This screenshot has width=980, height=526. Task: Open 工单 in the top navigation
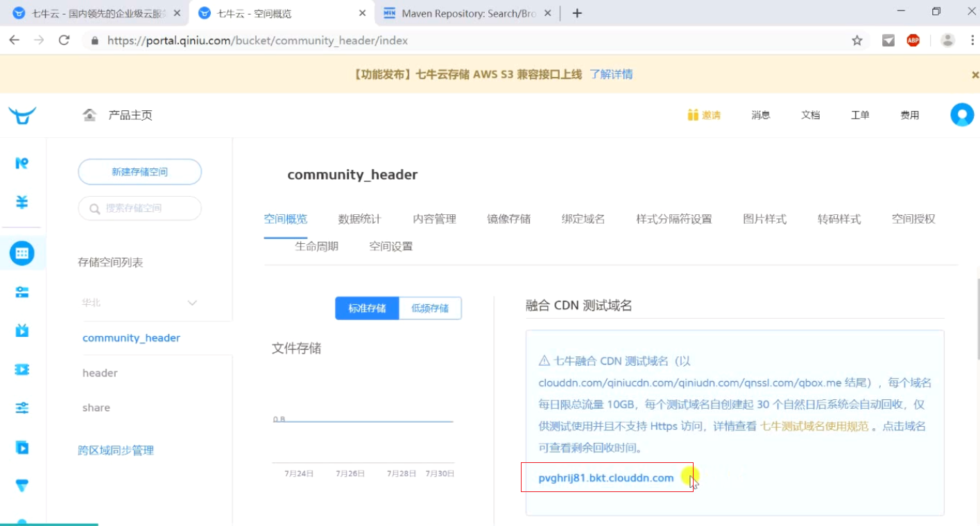(860, 115)
